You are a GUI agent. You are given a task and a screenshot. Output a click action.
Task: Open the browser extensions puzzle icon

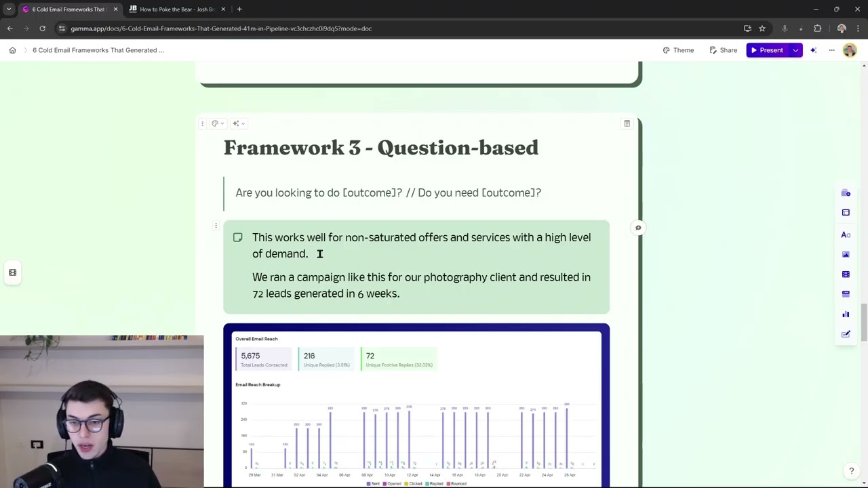817,28
